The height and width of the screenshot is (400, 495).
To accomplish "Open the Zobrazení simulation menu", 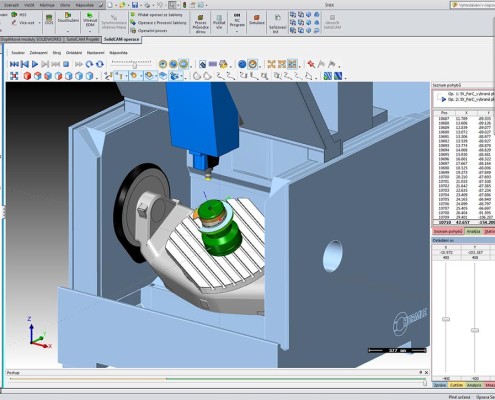I will 38,53.
